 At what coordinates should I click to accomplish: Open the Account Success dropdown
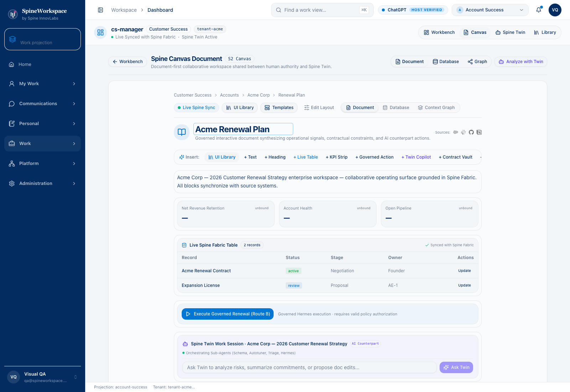[490, 10]
